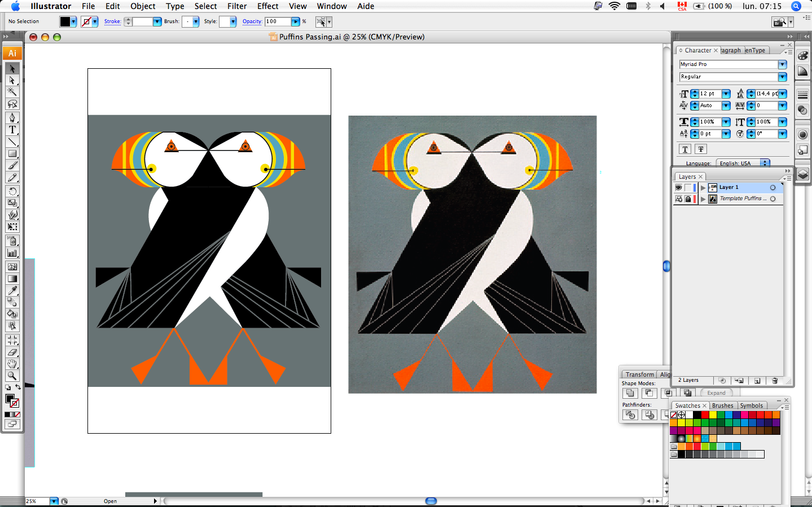This screenshot has width=812, height=507.
Task: Toggle the empty lock box of Layer 1
Action: coord(688,187)
